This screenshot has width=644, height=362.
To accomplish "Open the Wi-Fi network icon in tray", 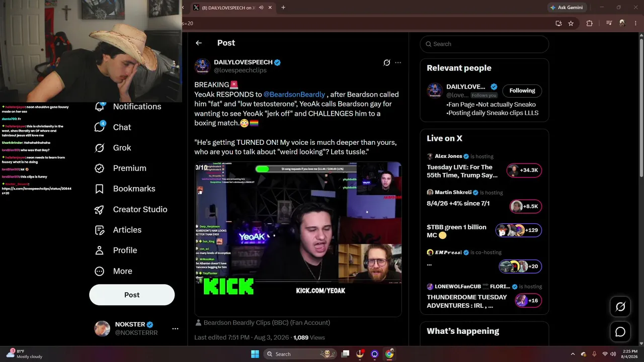I will click(605, 354).
